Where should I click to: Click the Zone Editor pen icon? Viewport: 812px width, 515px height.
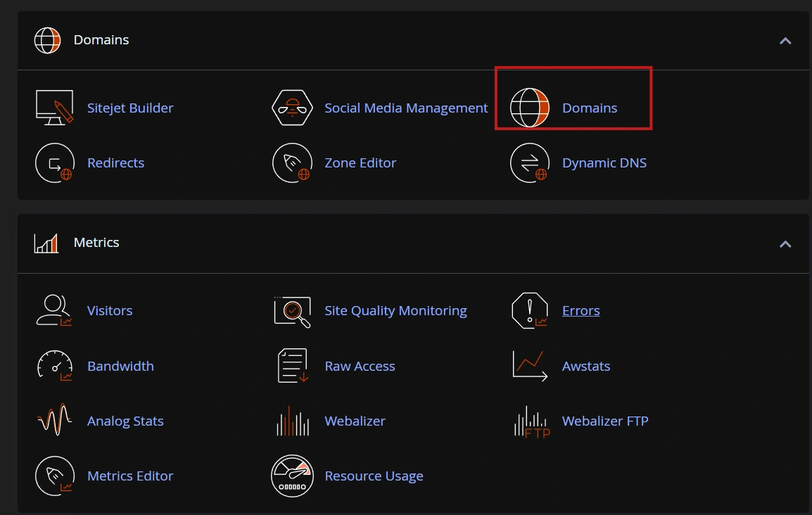tap(292, 163)
